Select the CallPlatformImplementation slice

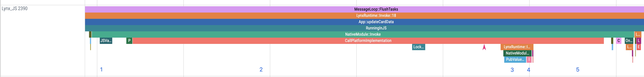[368, 40]
